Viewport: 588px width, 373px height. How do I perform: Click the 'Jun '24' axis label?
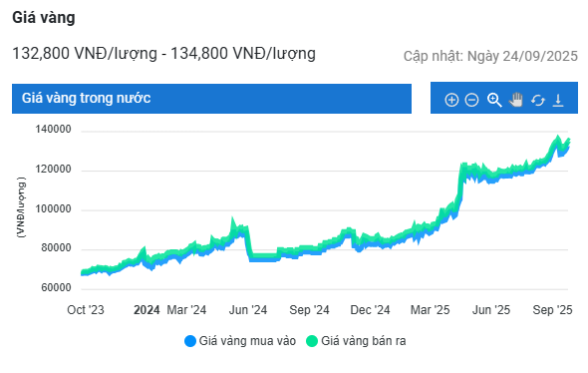248,310
